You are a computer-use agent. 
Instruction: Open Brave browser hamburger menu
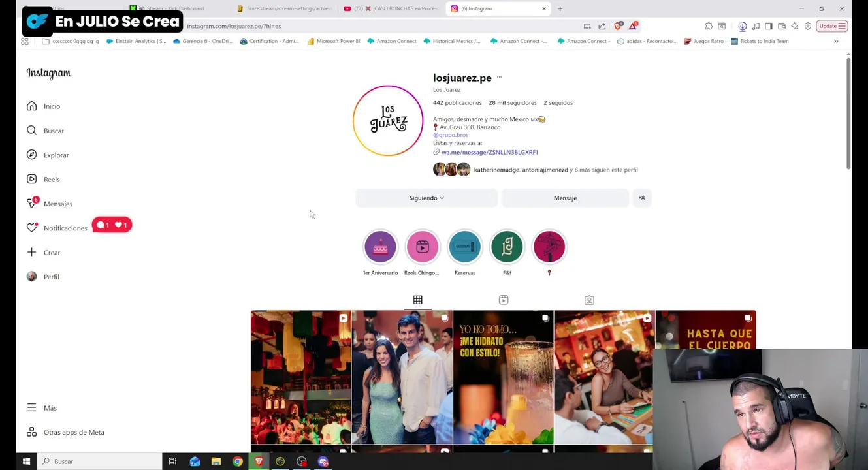point(843,26)
